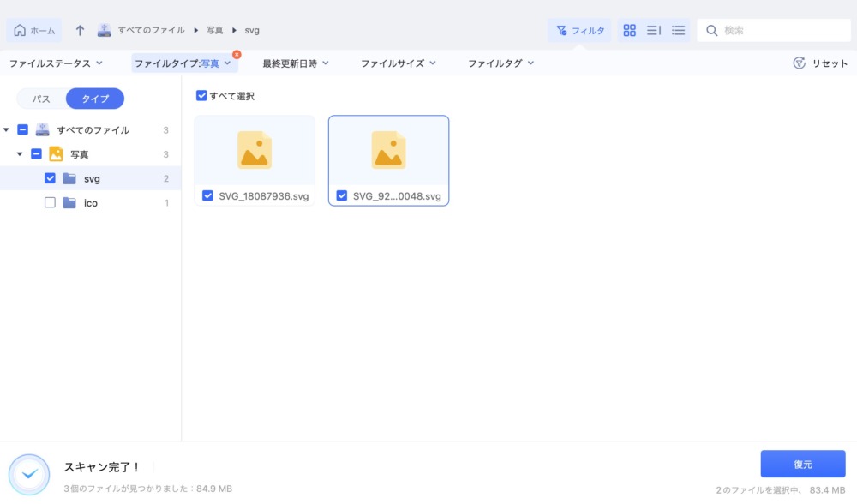Image resolution: width=857 pixels, height=504 pixels.
Task: Go to Home via ホーム button
Action: tap(34, 30)
